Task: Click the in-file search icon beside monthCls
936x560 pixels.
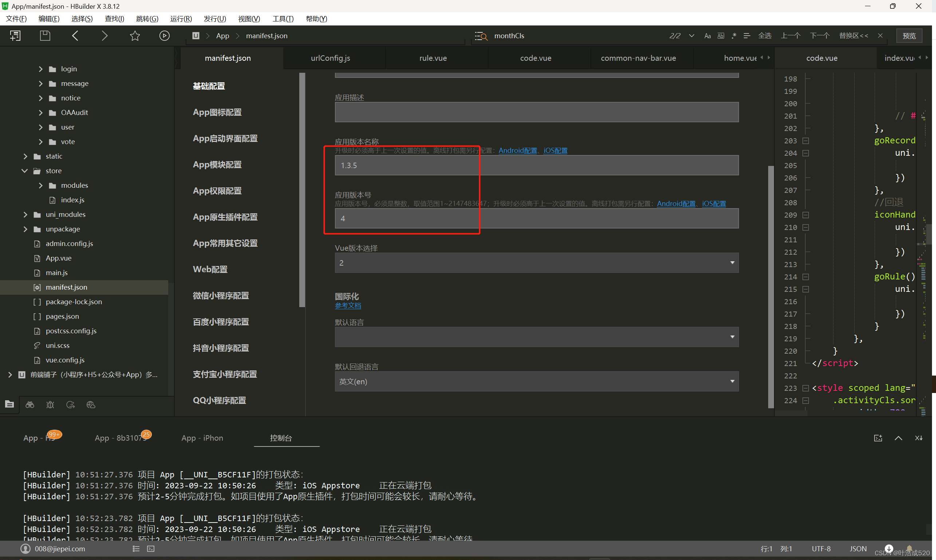Action: coord(481,36)
